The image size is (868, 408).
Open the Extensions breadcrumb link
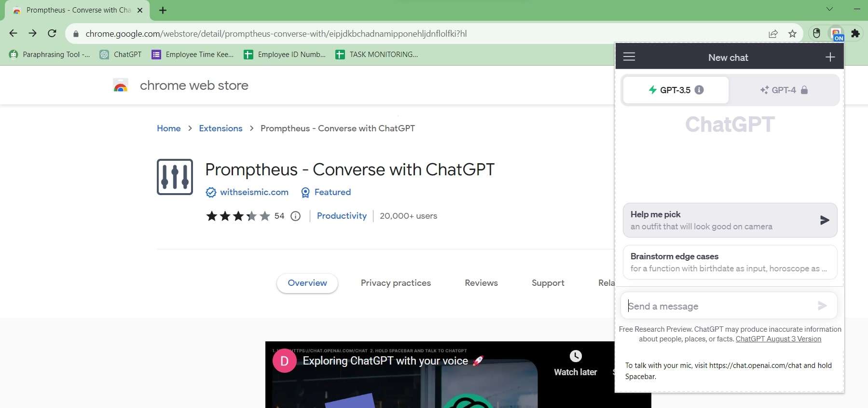coord(220,128)
